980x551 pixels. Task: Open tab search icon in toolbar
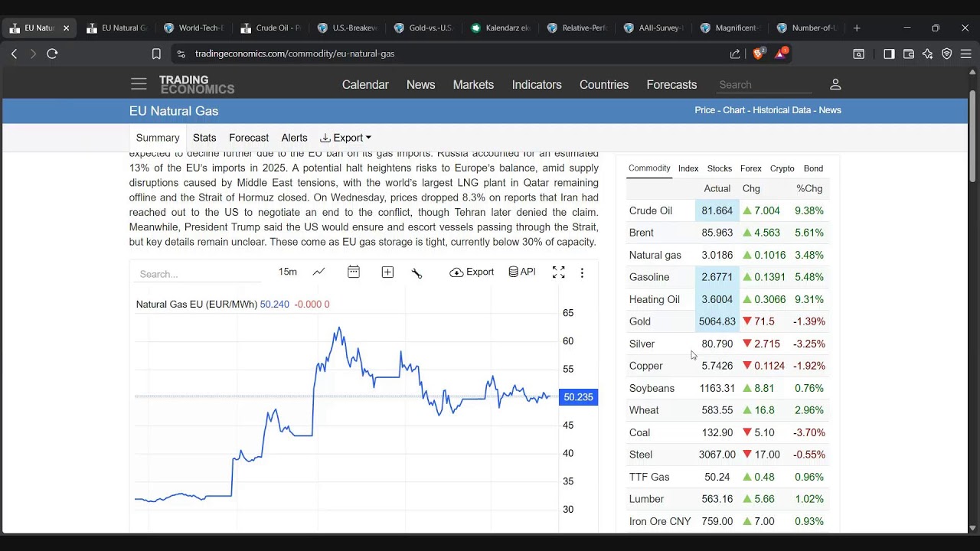coord(859,54)
